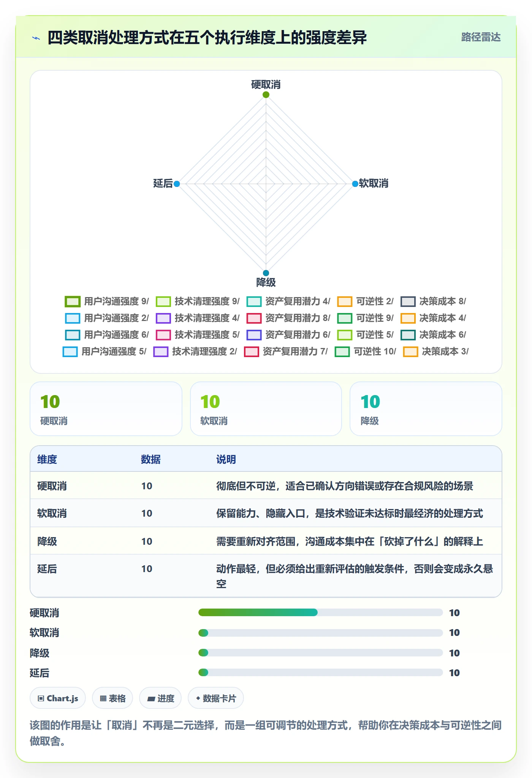The image size is (532, 778).
Task: Toggle the 技术清理强度 4/ legend entry
Action: [x=198, y=318]
